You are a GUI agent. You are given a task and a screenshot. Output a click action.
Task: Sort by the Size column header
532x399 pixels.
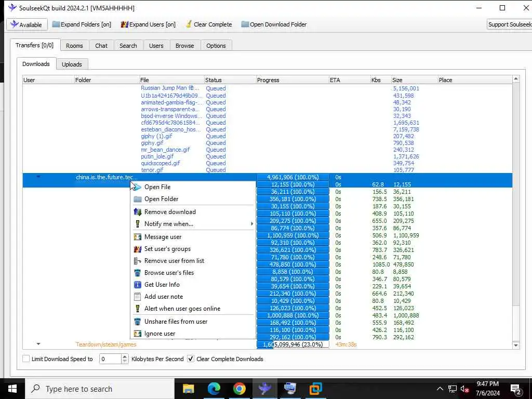[414, 80]
